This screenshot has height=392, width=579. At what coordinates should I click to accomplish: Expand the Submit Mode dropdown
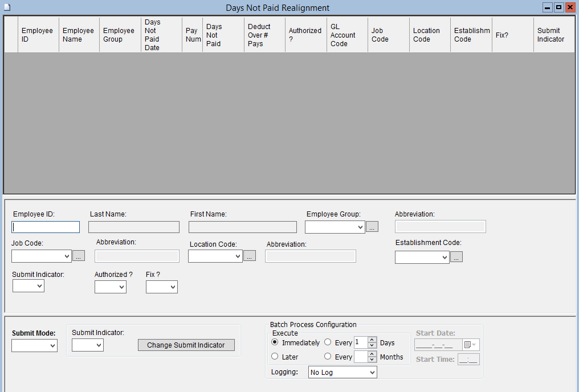[x=34, y=346]
